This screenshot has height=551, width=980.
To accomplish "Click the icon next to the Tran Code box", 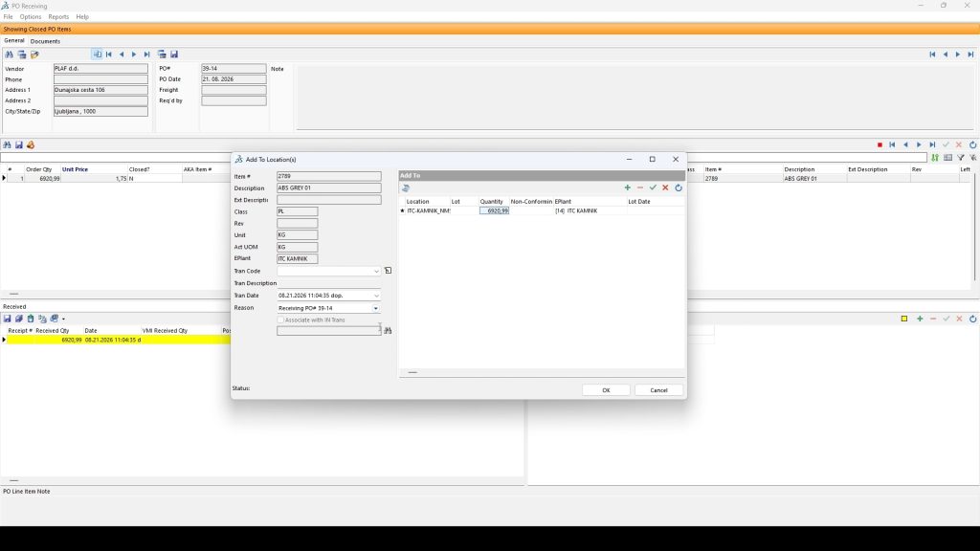I will [389, 271].
